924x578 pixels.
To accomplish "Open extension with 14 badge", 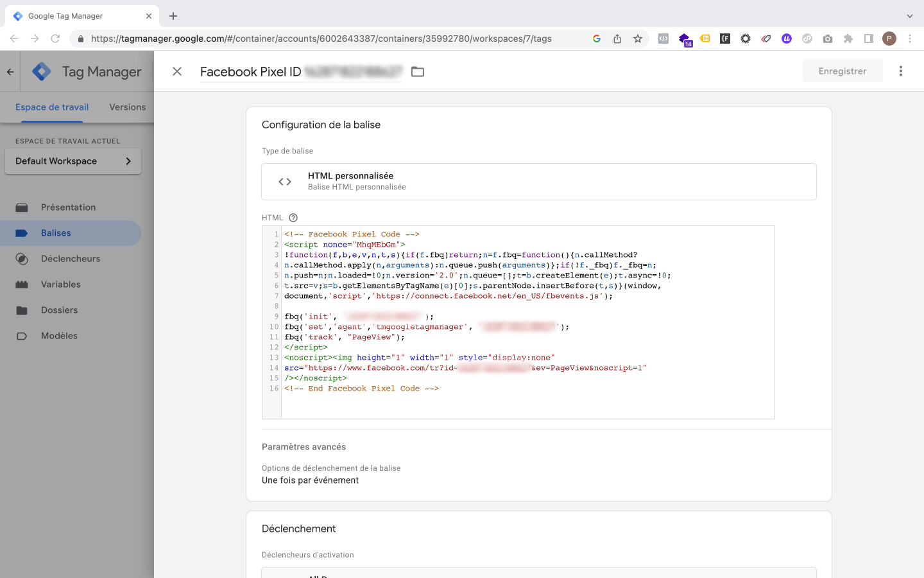I will (x=685, y=40).
